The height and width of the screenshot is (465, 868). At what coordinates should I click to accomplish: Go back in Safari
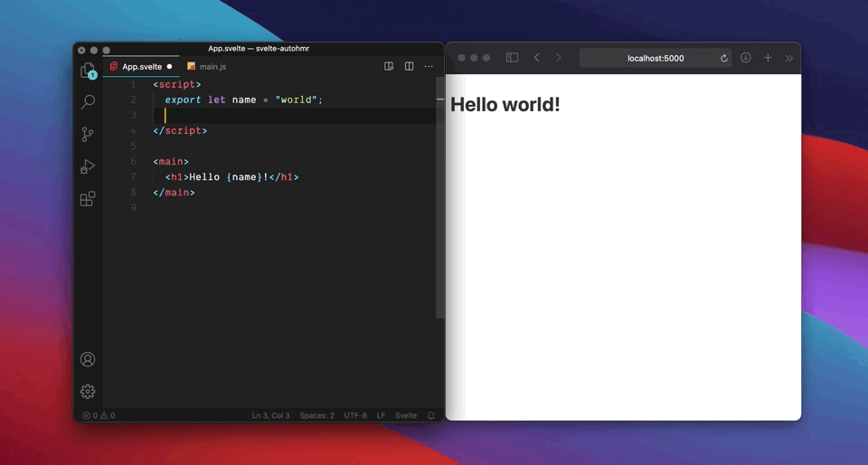536,58
